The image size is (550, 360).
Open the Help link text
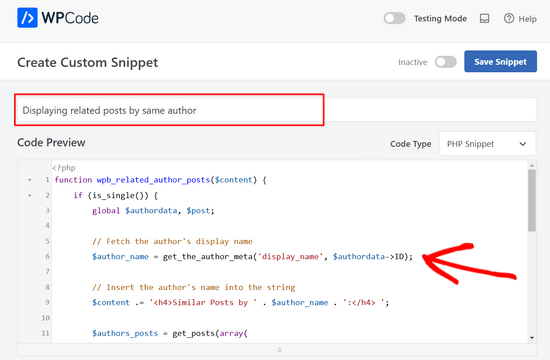click(527, 19)
